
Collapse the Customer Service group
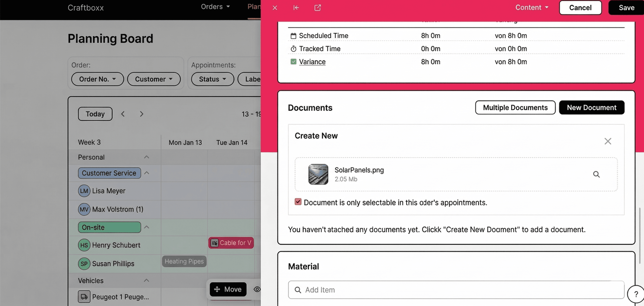point(147,173)
